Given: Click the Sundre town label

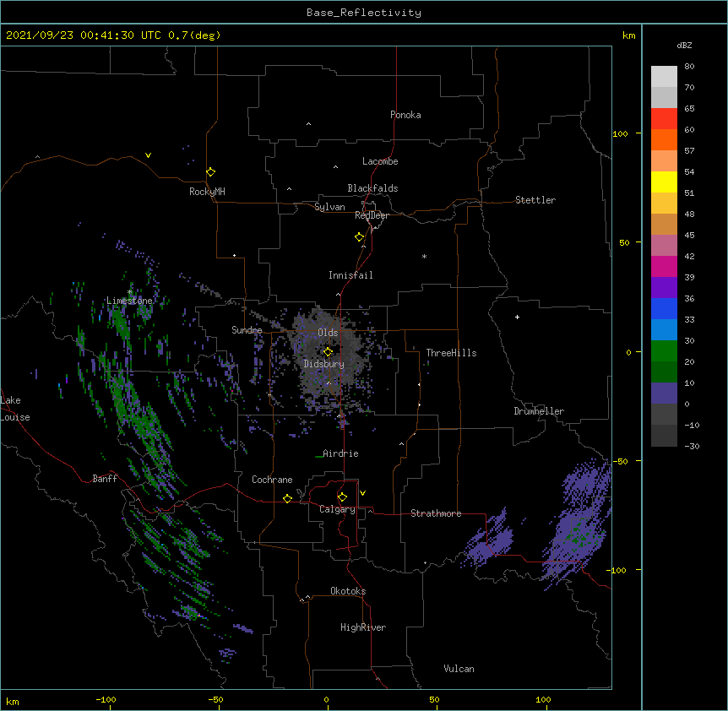Looking at the screenshot, I should click(247, 330).
